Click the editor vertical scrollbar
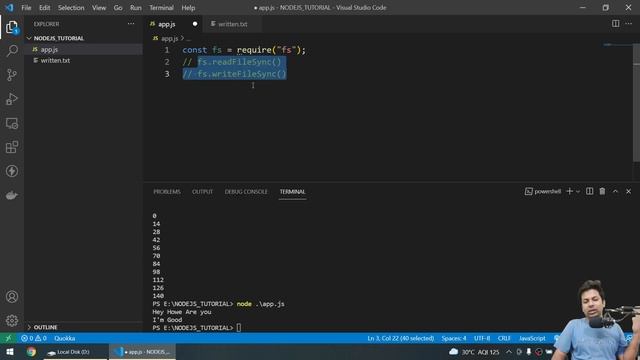640x360 pixels. click(636, 102)
